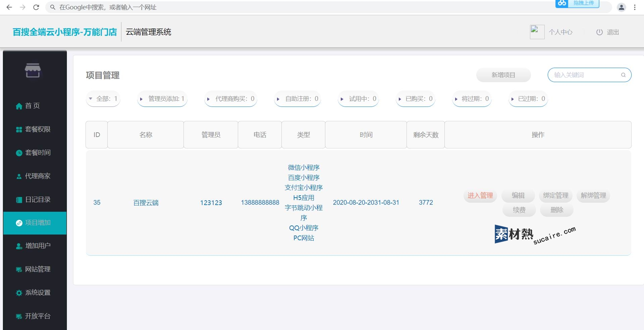Screen dimensions: 644x330
Task: Click the person icon beside 代理商家
Action: (x=19, y=176)
